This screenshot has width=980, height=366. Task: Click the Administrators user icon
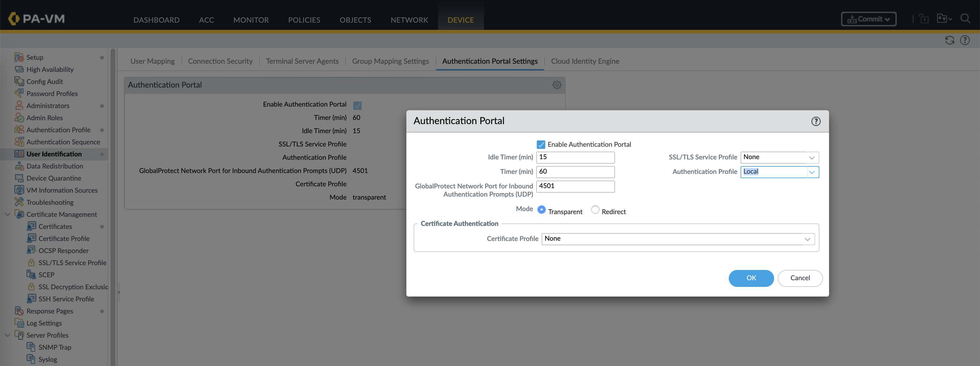pyautogui.click(x=19, y=105)
